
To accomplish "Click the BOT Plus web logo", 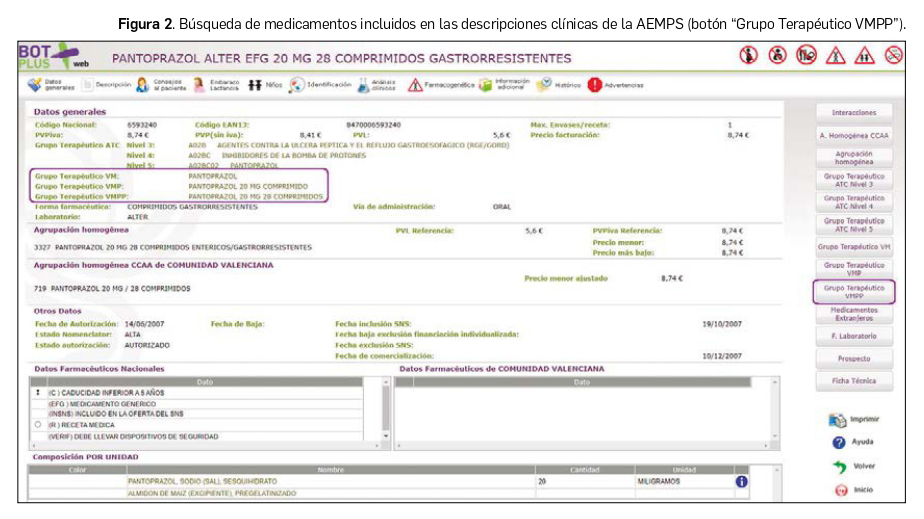I will (x=60, y=57).
